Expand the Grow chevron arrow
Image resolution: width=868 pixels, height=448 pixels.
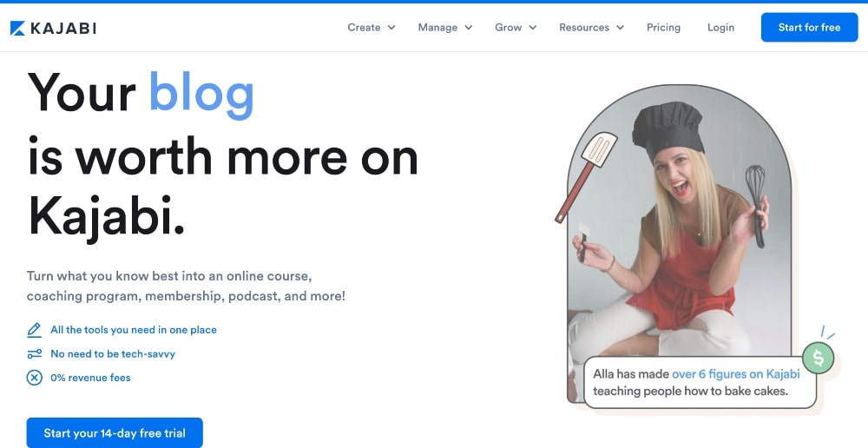(533, 28)
